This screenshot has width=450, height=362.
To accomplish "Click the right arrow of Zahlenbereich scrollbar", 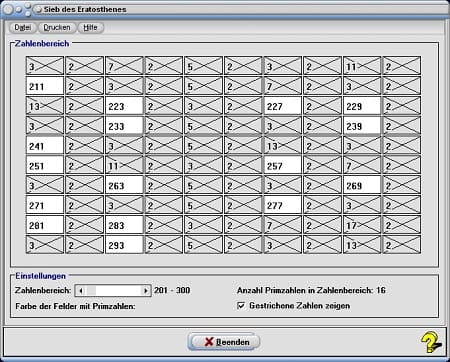I will (145, 291).
